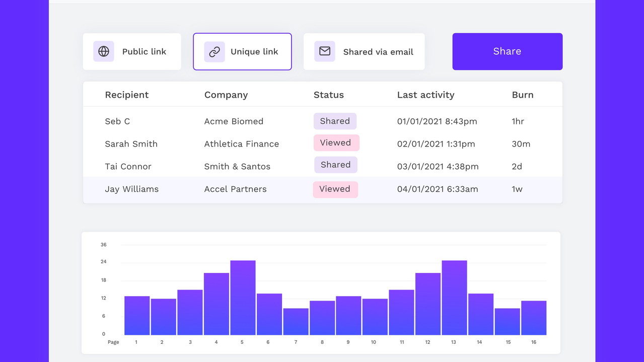Viewport: 644px width, 362px height.
Task: Click the Company column header
Action: [x=226, y=95]
